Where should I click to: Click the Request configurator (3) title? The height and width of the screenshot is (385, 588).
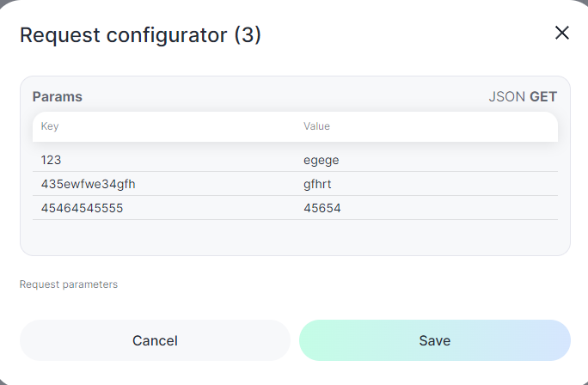[140, 35]
